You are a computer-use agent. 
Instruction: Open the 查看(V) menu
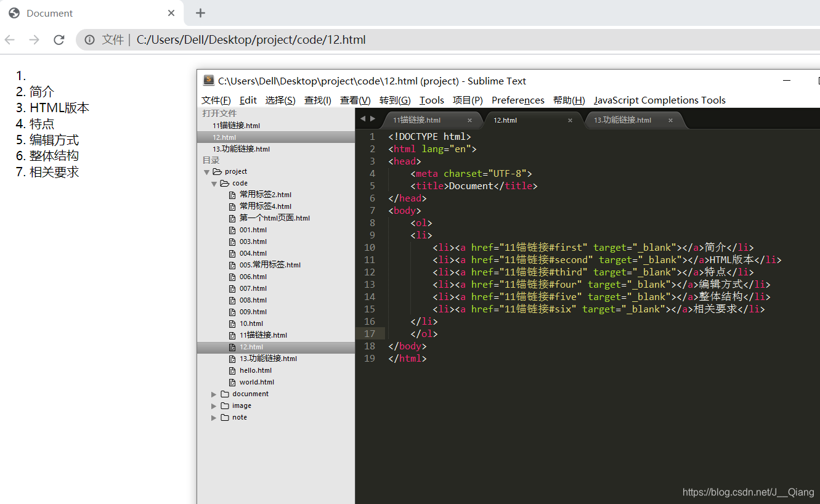pyautogui.click(x=355, y=100)
